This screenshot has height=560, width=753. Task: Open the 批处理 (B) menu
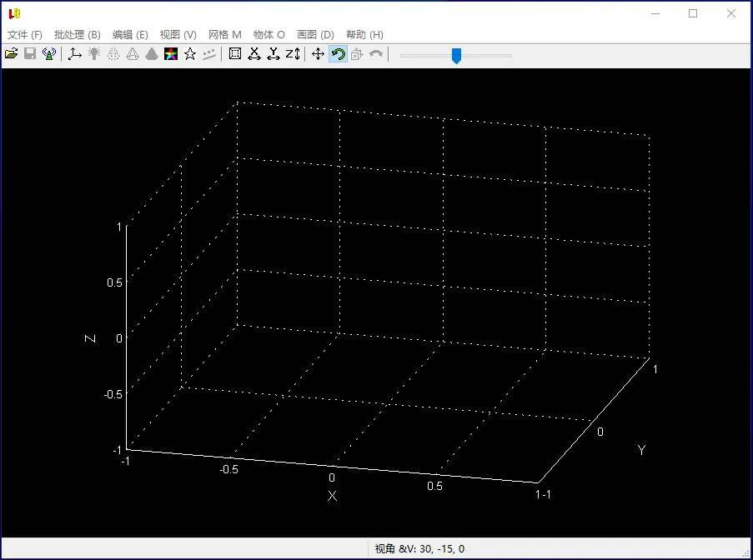pos(78,34)
